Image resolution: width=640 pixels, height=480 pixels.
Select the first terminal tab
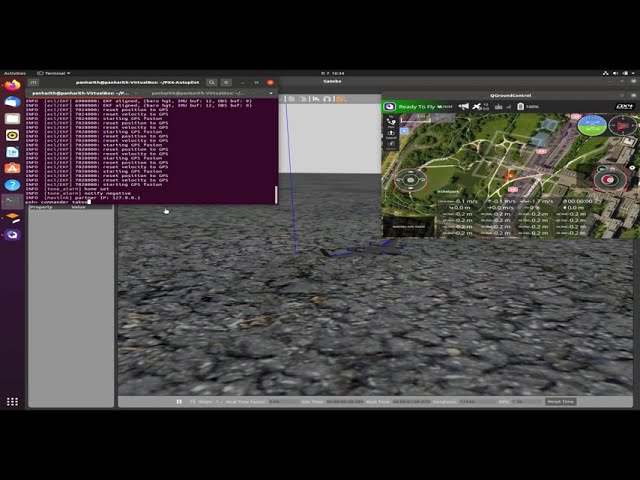click(x=81, y=93)
